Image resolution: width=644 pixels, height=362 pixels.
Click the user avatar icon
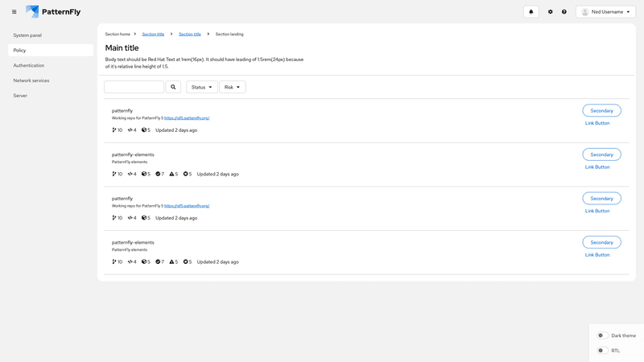pos(585,12)
